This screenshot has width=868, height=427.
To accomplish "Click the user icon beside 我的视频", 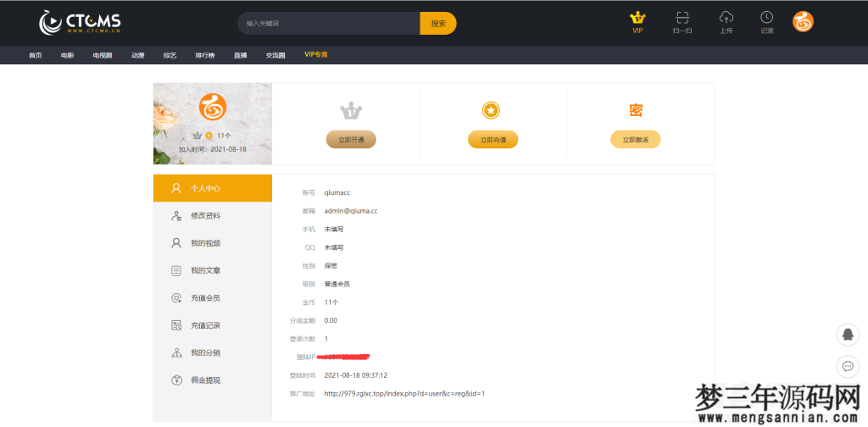I will [176, 243].
